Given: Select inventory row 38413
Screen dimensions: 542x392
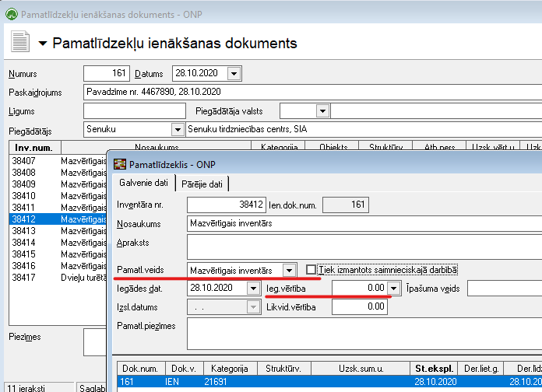Looking at the screenshot, I should 58,231.
